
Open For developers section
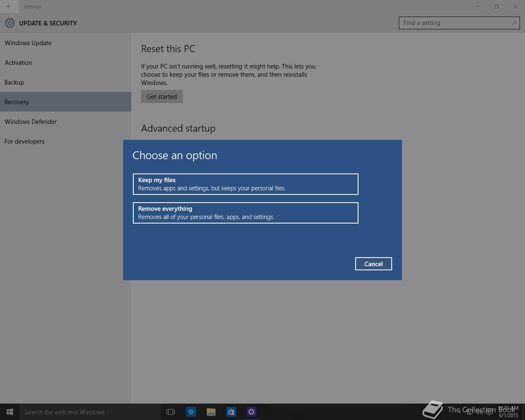pyautogui.click(x=66, y=142)
